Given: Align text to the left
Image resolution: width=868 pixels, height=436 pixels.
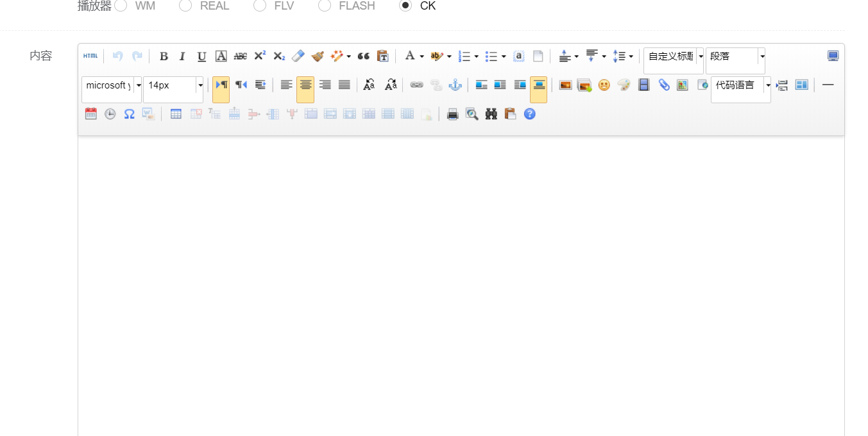Looking at the screenshot, I should pyautogui.click(x=286, y=85).
